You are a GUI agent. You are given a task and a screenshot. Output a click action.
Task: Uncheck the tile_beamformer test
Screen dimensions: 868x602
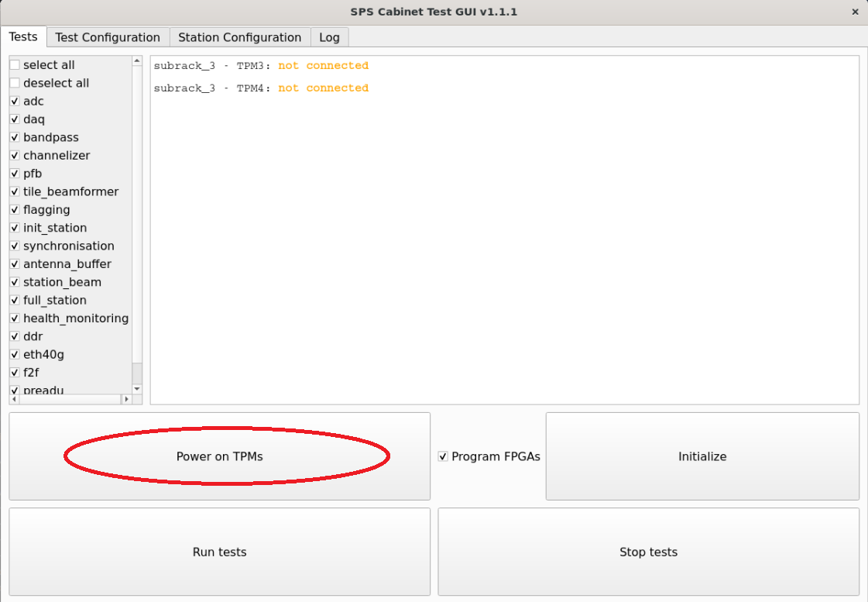[15, 191]
